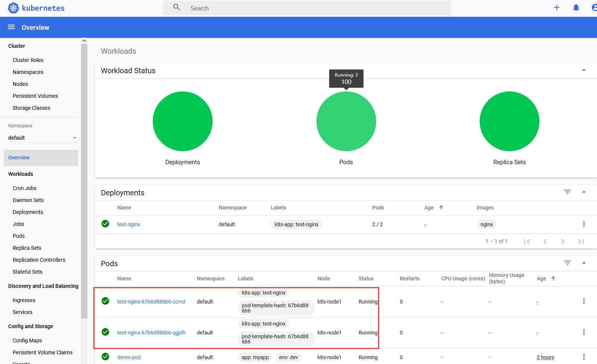Open the demo-pod link
Image resolution: width=597 pixels, height=364 pixels.
[129, 357]
